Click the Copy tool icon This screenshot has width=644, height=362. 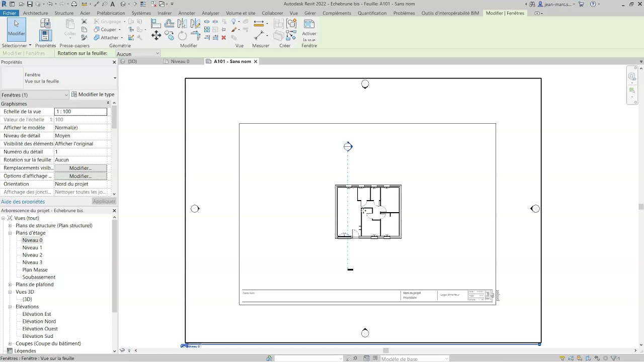[169, 35]
